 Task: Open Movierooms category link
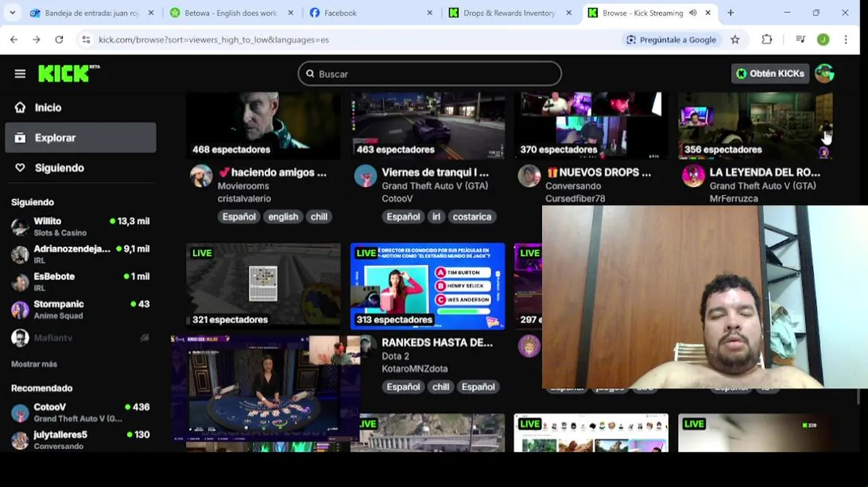click(243, 186)
